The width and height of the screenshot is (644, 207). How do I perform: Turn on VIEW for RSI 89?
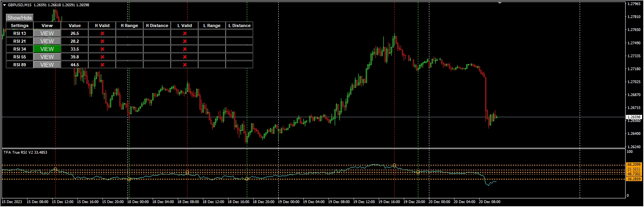[47, 65]
